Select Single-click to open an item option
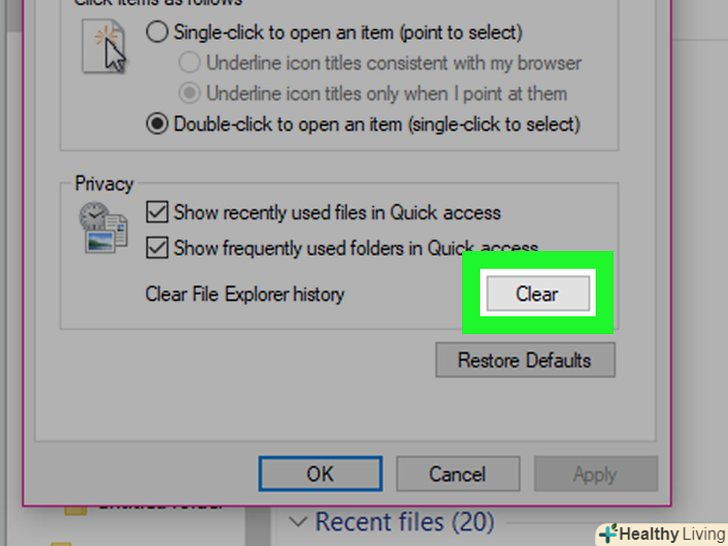 tap(157, 32)
